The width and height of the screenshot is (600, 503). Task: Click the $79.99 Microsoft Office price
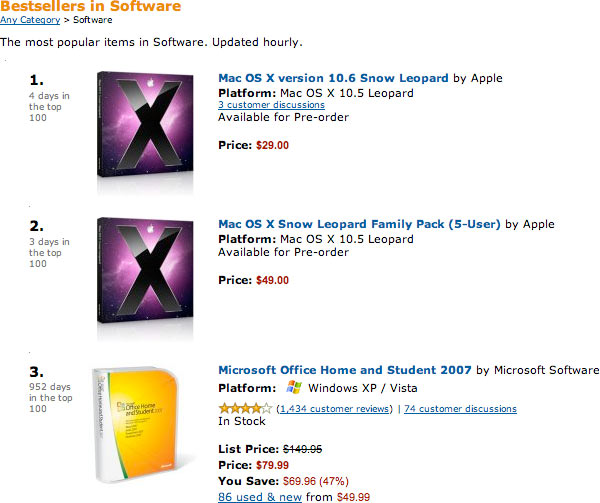point(272,465)
